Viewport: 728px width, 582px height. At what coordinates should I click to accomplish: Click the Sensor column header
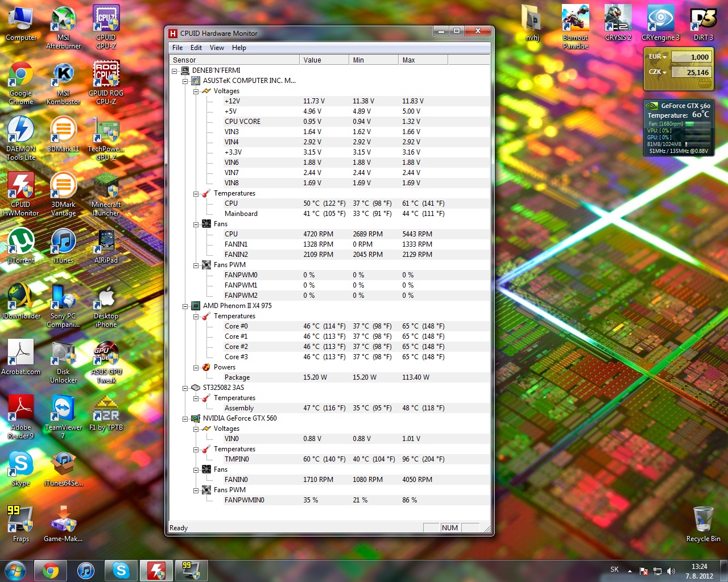pyautogui.click(x=234, y=60)
